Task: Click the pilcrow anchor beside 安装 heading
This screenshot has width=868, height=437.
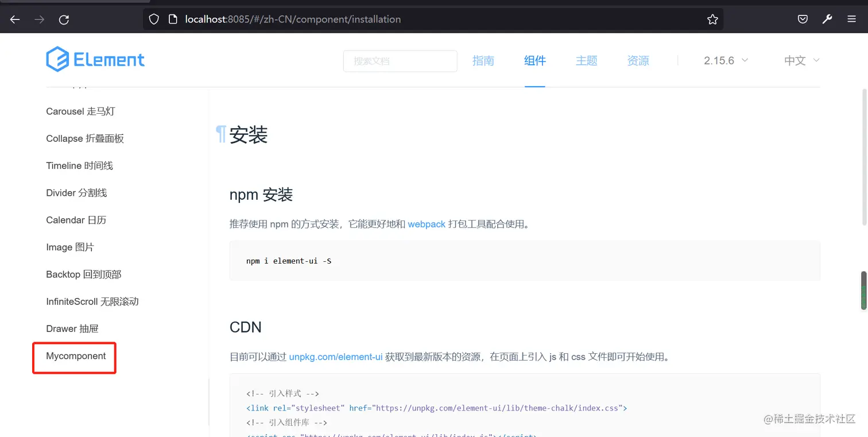Action: 221,135
